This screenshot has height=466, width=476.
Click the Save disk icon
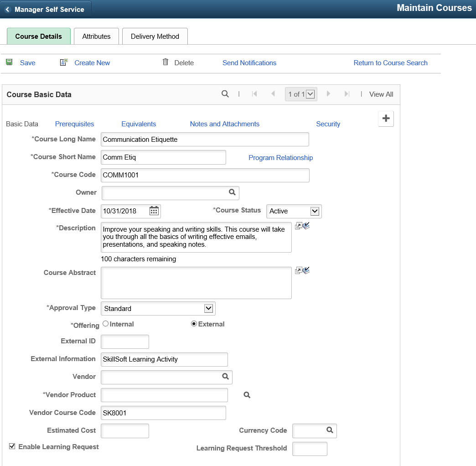pos(9,62)
